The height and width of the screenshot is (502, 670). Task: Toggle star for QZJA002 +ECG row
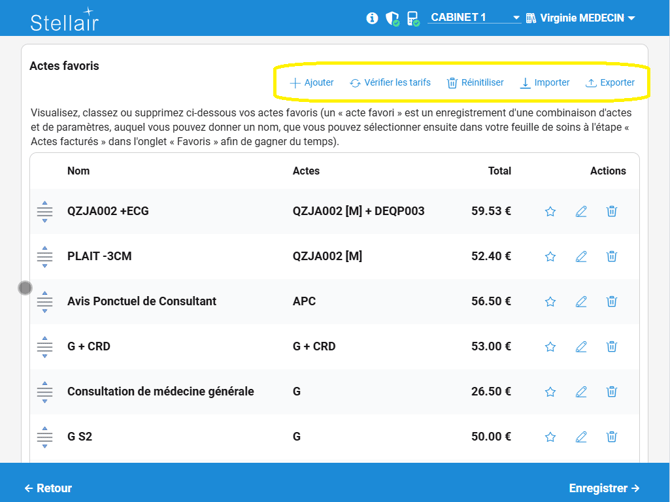coord(550,212)
